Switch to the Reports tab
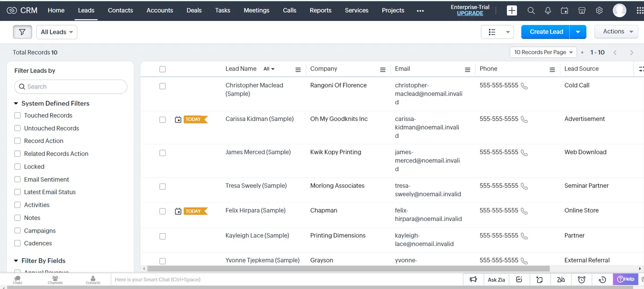Screen dimensions: 644x289 (321, 10)
